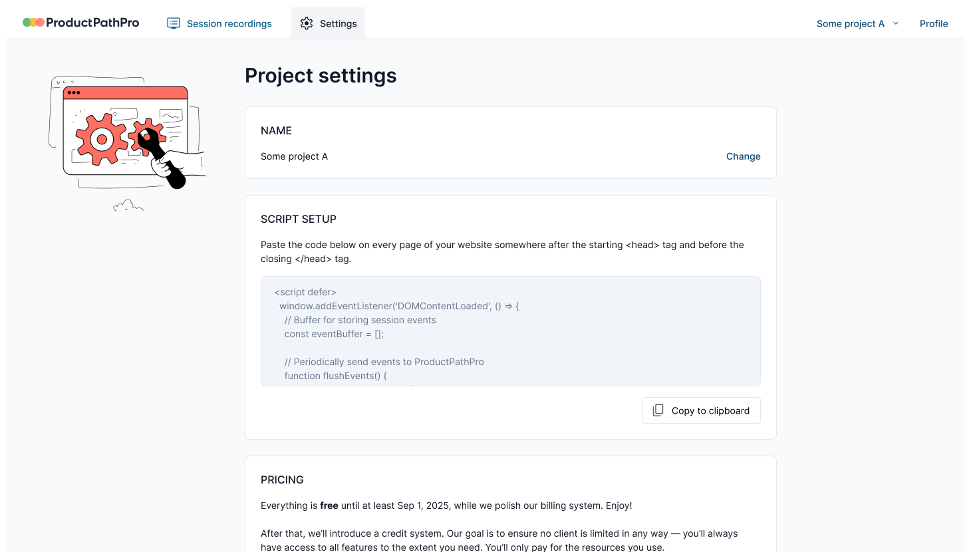The image size is (971, 560).
Task: Click the flushEvents function line in code
Action: click(335, 376)
